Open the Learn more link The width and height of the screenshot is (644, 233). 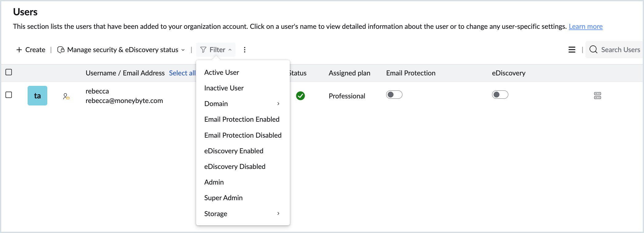click(x=586, y=27)
